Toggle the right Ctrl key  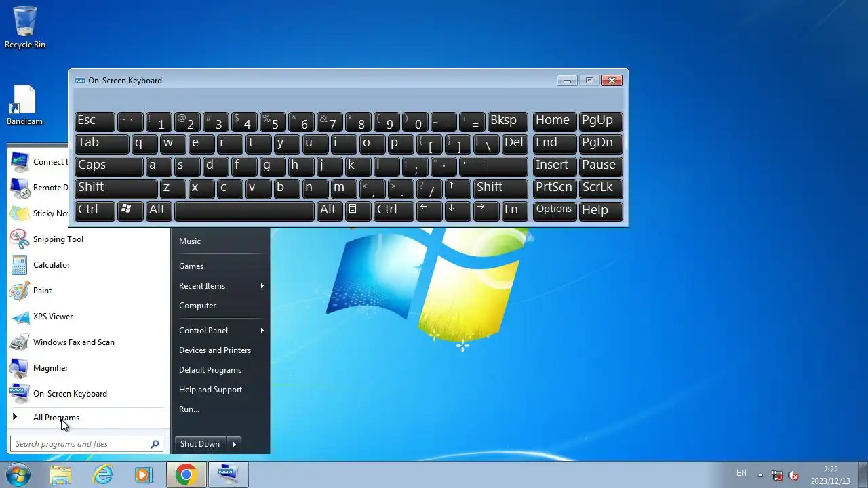click(393, 211)
